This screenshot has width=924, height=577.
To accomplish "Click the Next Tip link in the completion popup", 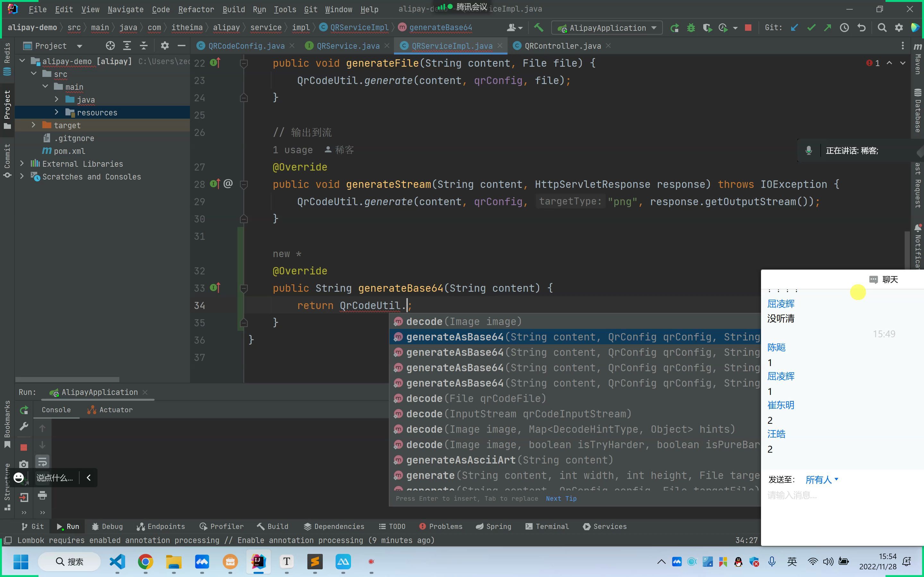I will coord(561,498).
